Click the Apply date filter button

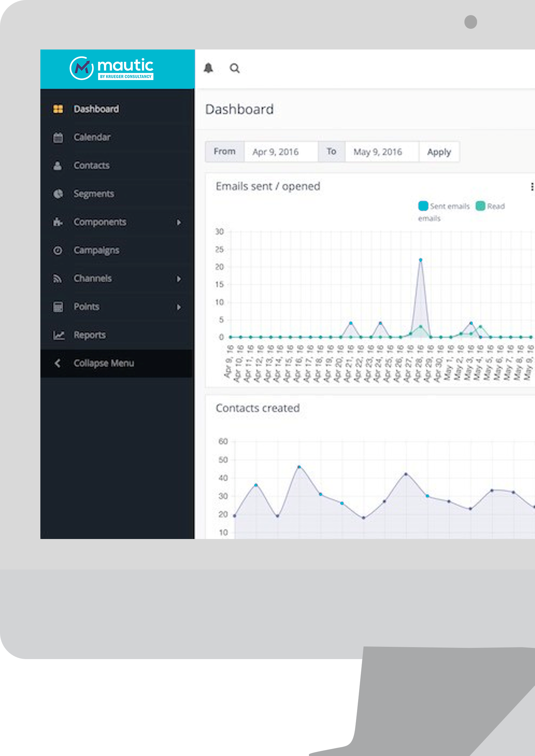[x=439, y=152]
